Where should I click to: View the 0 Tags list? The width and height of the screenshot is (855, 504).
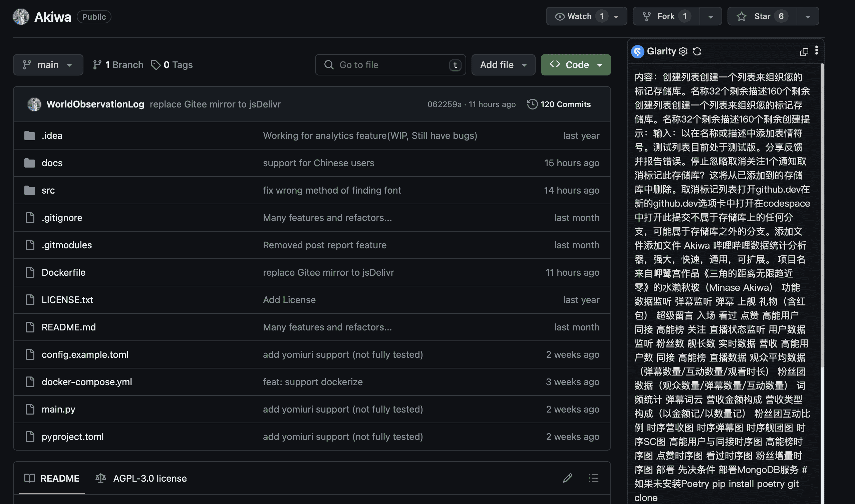pos(172,65)
